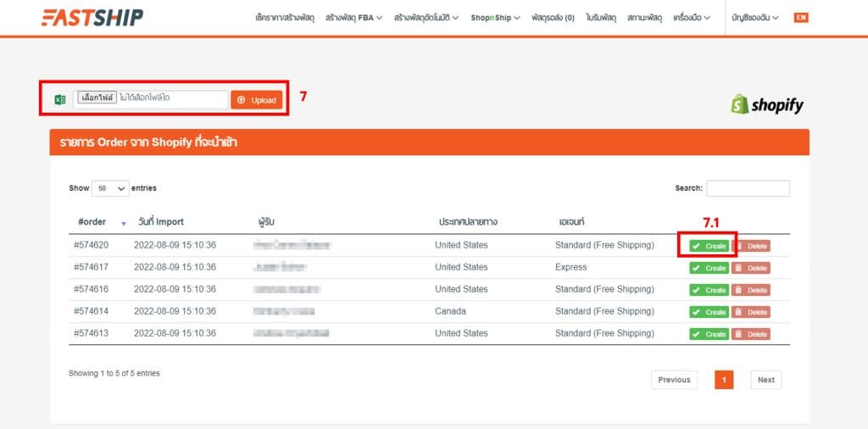Click United States cell for order #574613

(x=461, y=333)
